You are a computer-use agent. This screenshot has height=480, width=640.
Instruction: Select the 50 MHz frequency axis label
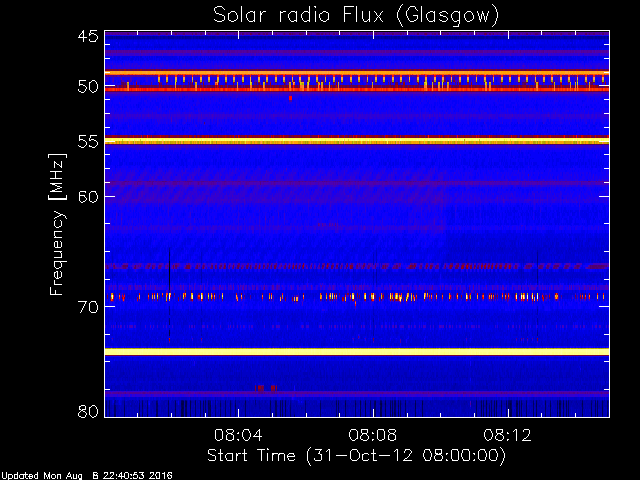(x=88, y=86)
